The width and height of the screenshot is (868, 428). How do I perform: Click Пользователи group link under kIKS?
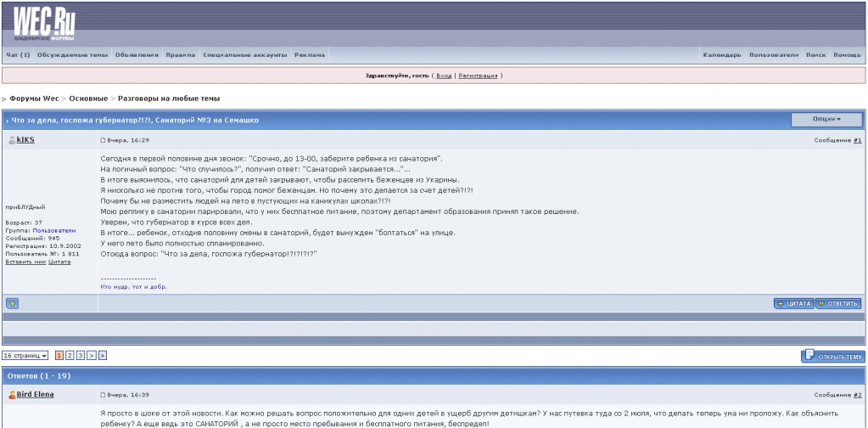coord(54,230)
